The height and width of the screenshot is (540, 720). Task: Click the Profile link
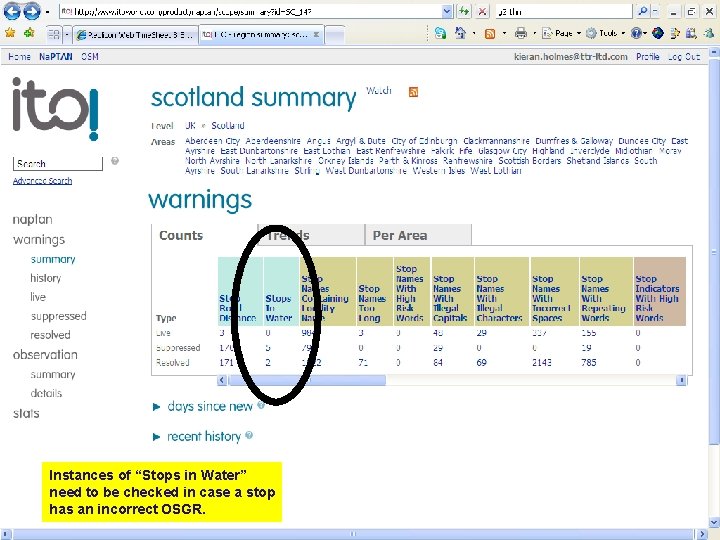(x=647, y=56)
